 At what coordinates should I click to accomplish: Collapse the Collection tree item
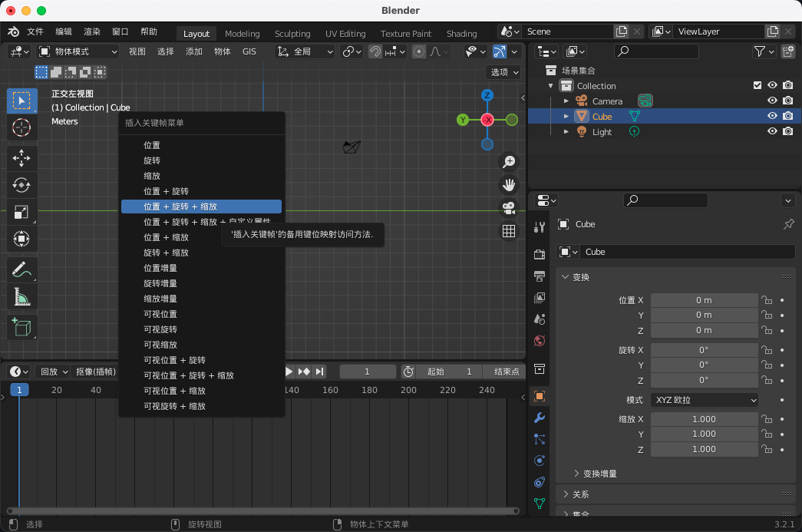551,86
